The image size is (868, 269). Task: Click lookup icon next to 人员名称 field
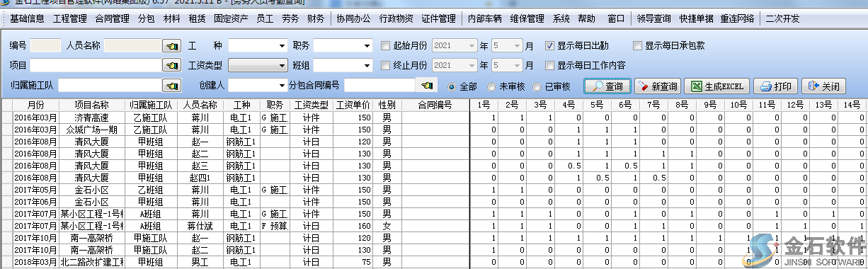[x=171, y=46]
